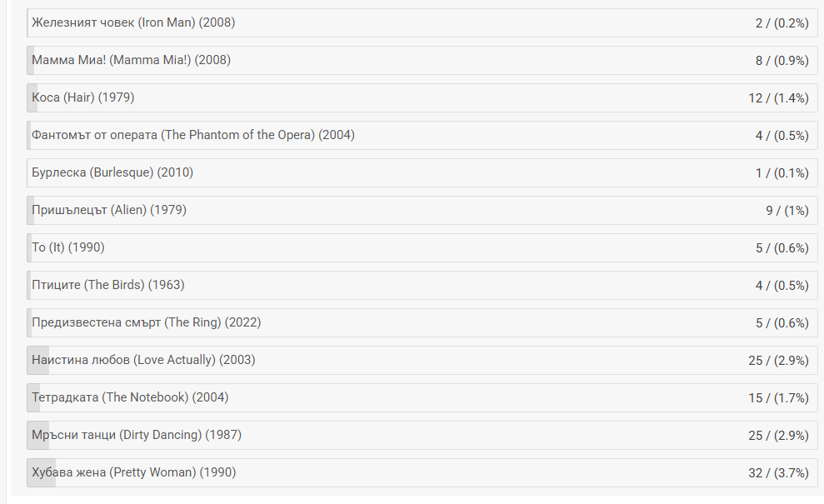Click the 25 / (2.9%) result for Love Actually
The image size is (824, 504).
point(778,361)
